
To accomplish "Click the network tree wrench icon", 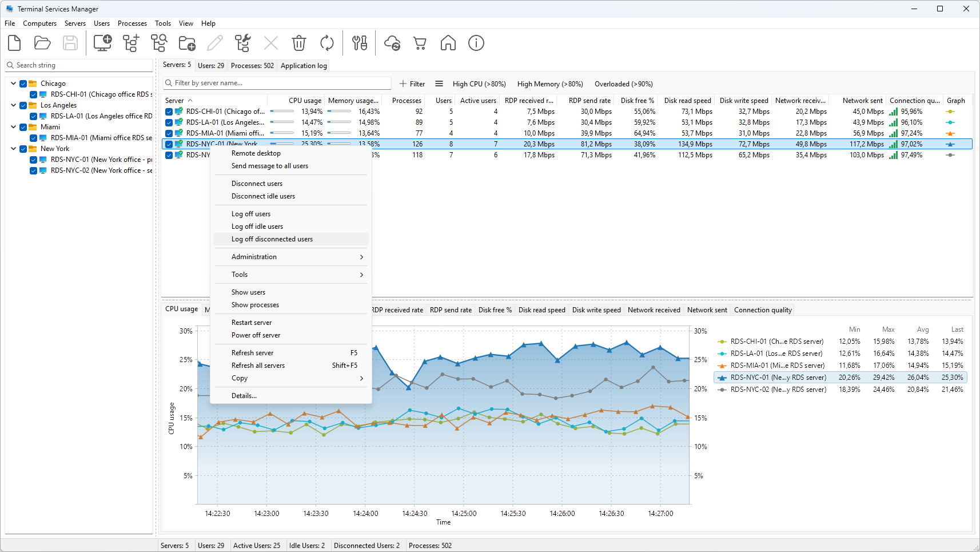I will (243, 43).
